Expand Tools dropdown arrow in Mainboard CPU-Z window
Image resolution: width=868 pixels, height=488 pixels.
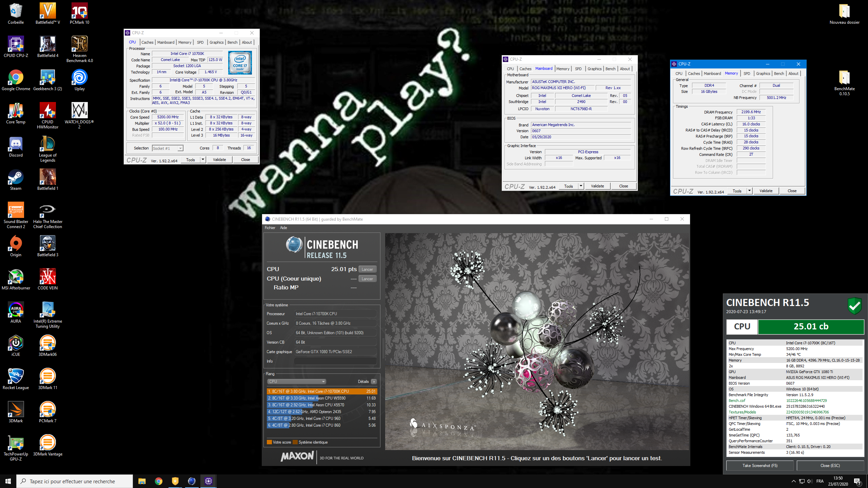point(581,186)
